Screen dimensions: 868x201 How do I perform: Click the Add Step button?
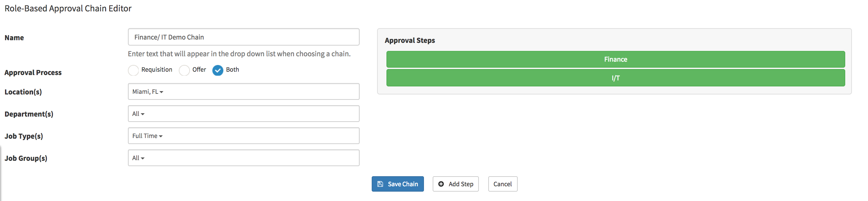455,184
